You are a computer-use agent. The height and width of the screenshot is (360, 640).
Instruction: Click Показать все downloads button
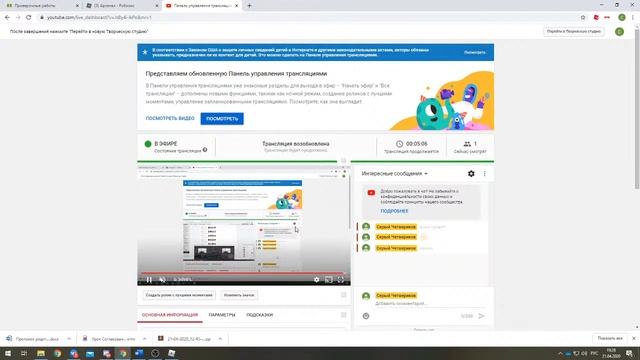click(610, 338)
